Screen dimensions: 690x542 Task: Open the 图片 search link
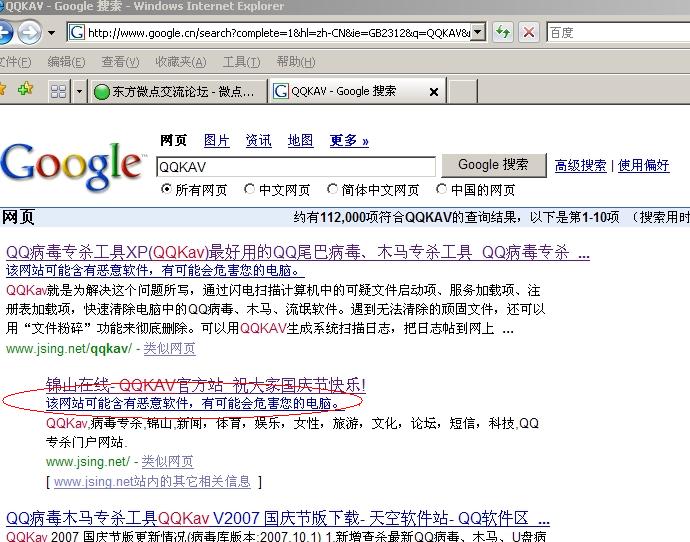coord(217,140)
